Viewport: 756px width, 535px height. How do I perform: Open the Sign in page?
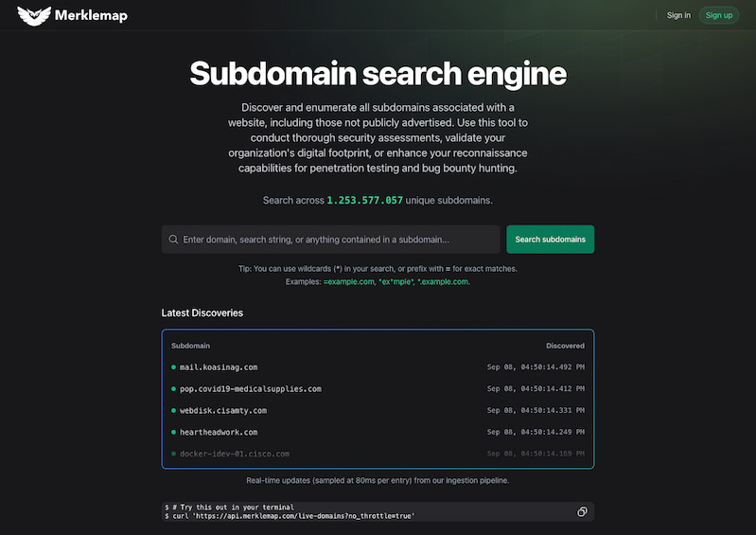(678, 15)
